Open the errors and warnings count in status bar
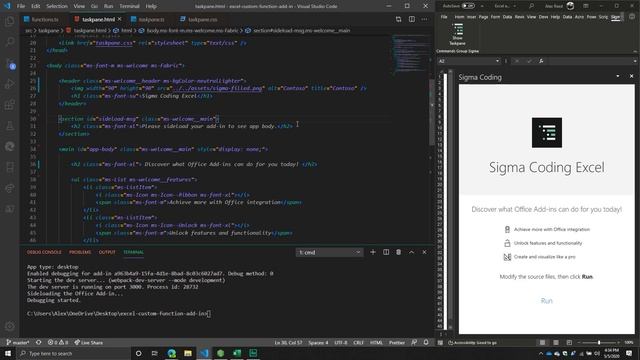 58,342
